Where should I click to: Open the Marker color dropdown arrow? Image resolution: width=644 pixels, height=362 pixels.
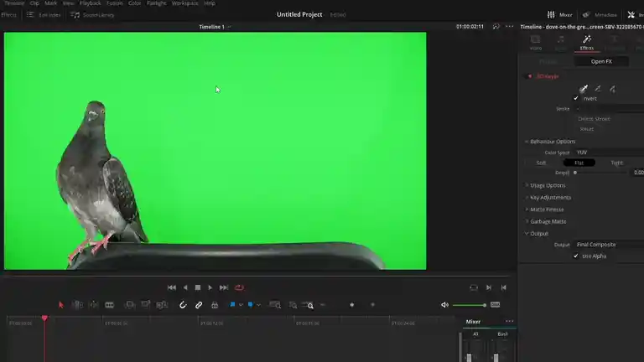point(258,305)
